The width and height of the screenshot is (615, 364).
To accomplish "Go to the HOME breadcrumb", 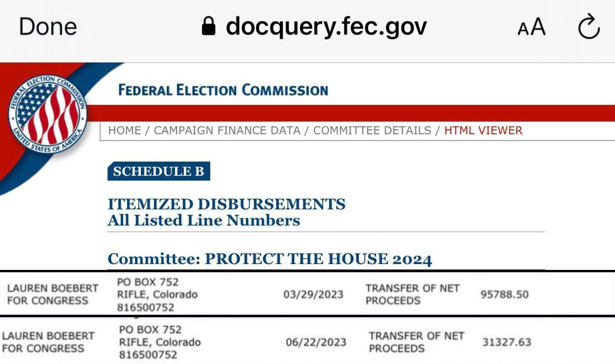I will (124, 131).
